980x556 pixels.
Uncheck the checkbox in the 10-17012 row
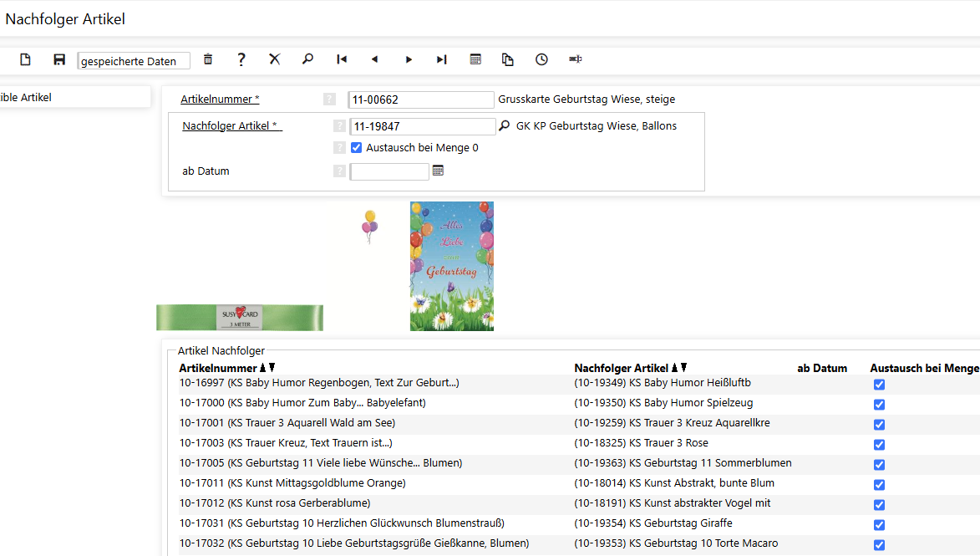pyautogui.click(x=879, y=505)
